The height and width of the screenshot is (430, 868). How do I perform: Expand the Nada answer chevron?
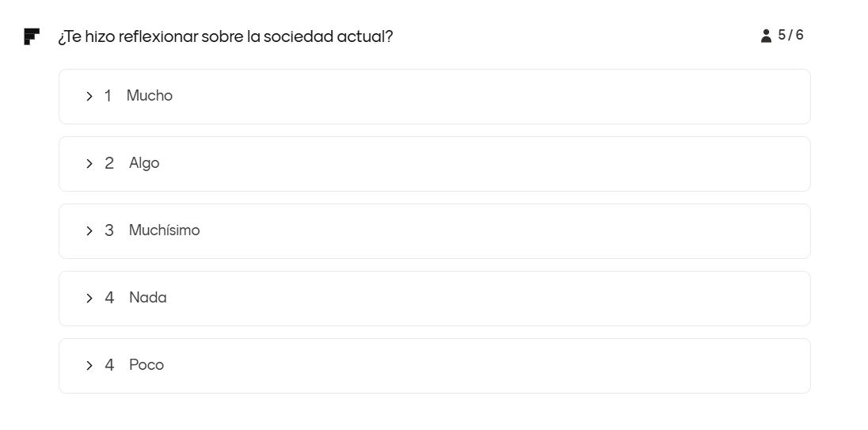pyautogui.click(x=89, y=299)
